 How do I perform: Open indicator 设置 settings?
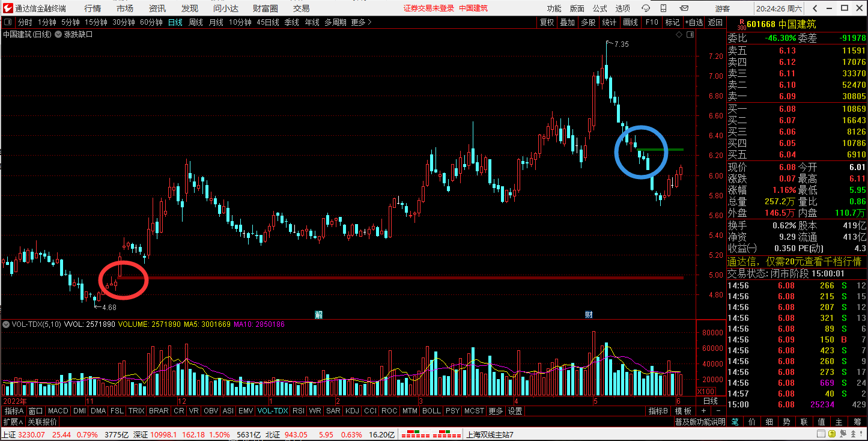pos(515,412)
